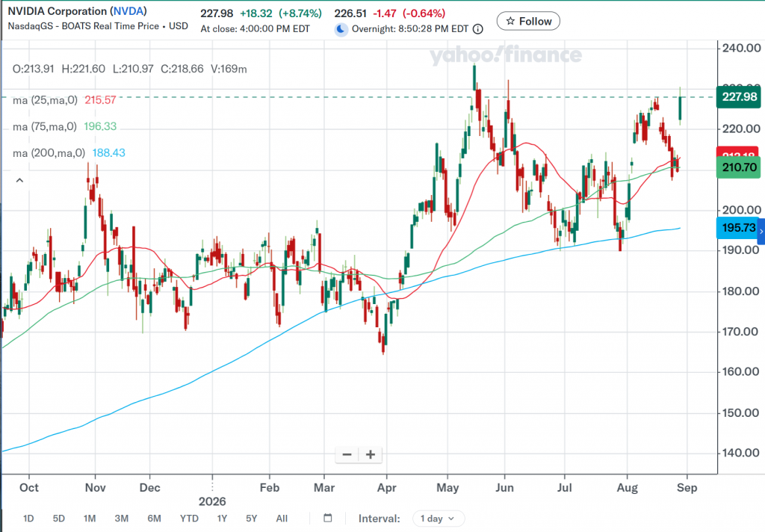
Task: Click the C:218.66 close value
Action: point(182,69)
